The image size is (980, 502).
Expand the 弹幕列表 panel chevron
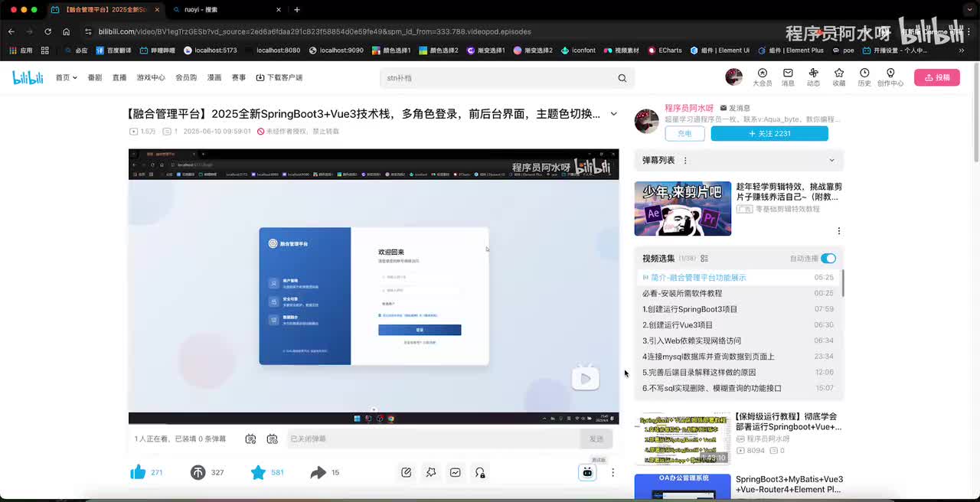coord(831,161)
